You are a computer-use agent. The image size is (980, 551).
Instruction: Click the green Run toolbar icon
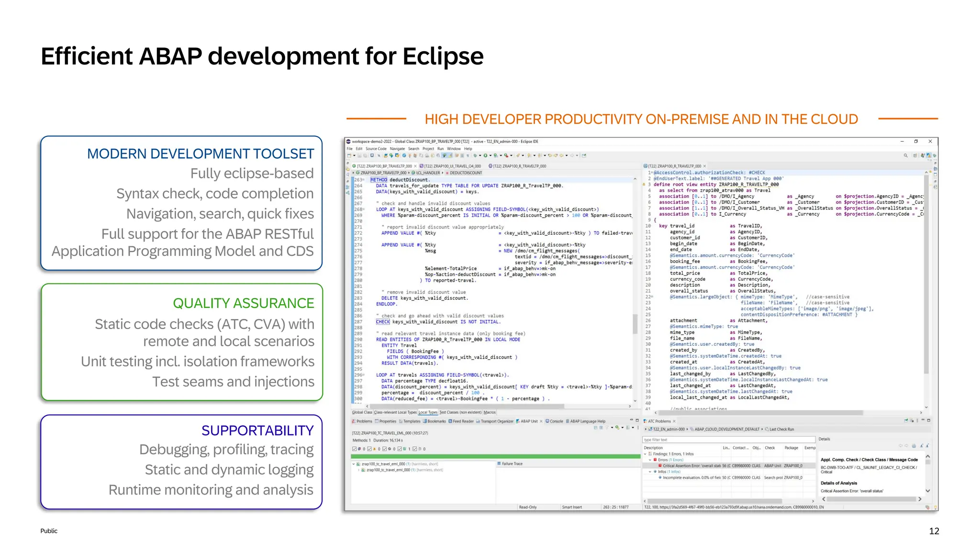tap(485, 155)
